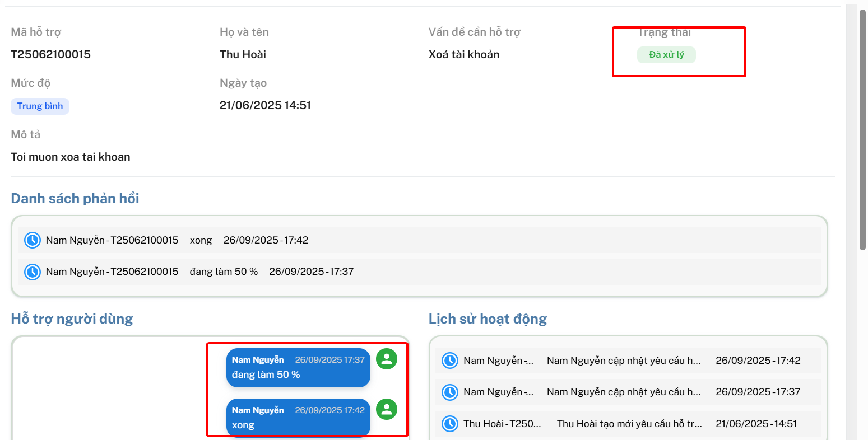Viewport: 868px width, 440px height.
Task: Click the clock icon of the 17:37 activity history entry
Action: [x=450, y=392]
